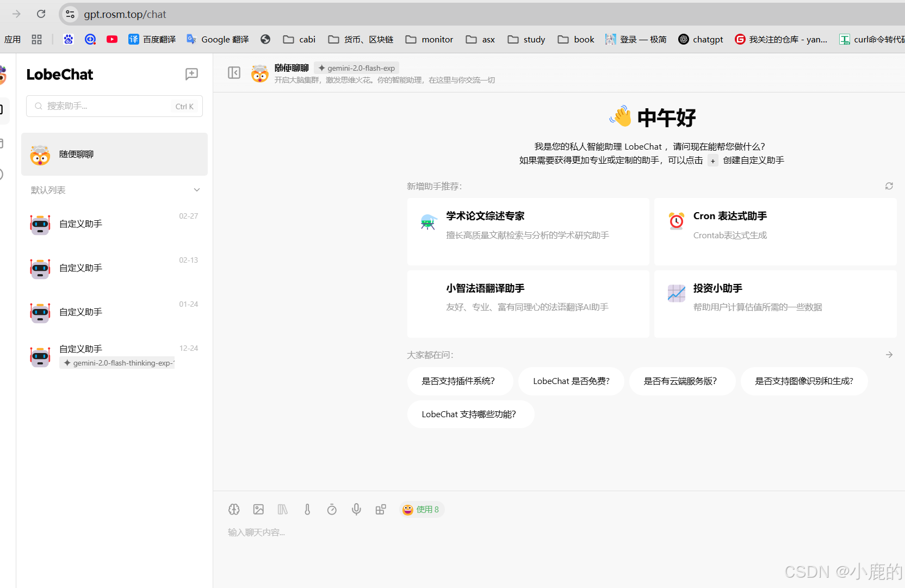Viewport: 905px width, 588px height.
Task: Open the model selector brain icon in the input toolbar
Action: pyautogui.click(x=234, y=510)
